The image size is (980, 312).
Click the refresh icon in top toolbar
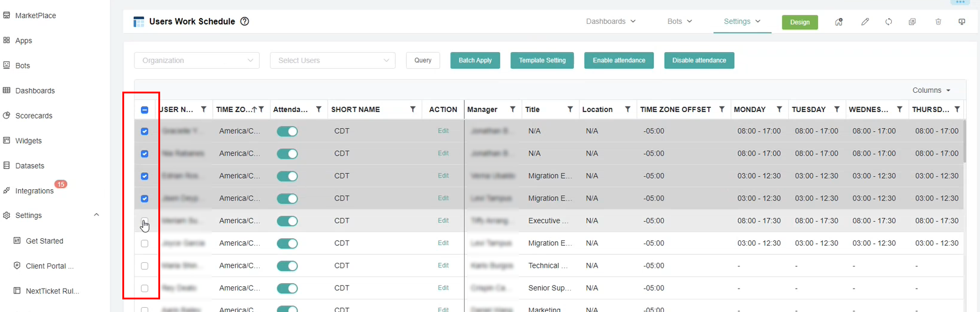[x=889, y=22]
